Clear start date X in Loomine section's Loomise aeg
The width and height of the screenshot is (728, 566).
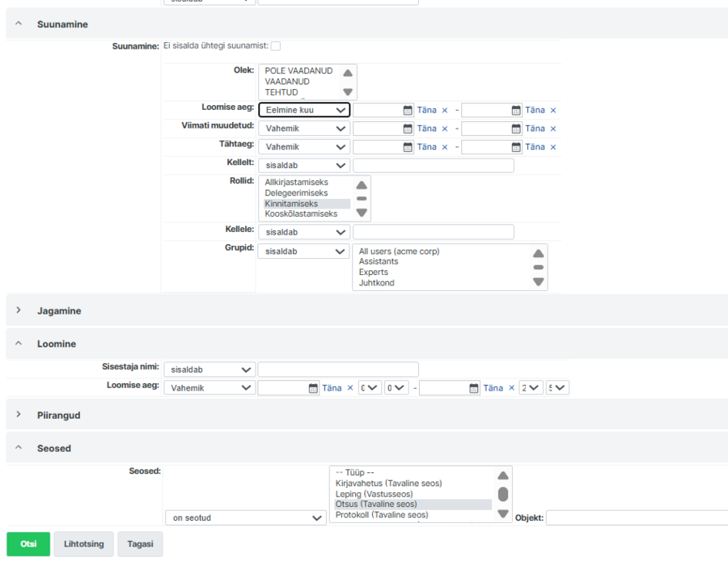350,388
